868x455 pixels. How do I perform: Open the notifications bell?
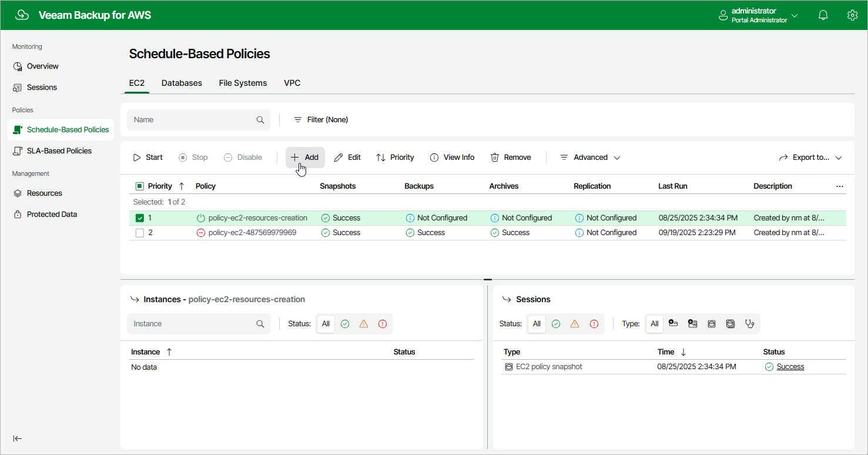tap(823, 15)
